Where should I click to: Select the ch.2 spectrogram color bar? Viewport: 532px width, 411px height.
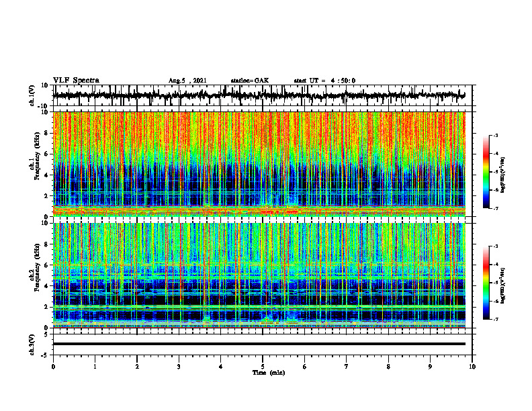pos(486,283)
